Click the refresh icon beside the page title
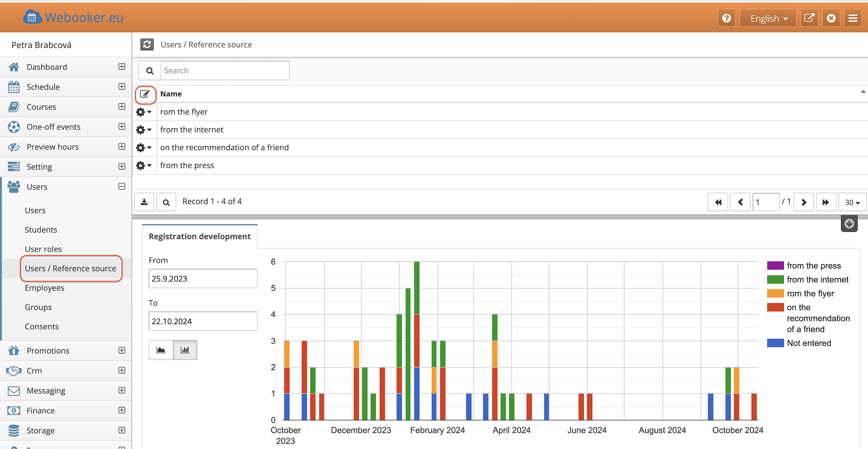 (147, 44)
